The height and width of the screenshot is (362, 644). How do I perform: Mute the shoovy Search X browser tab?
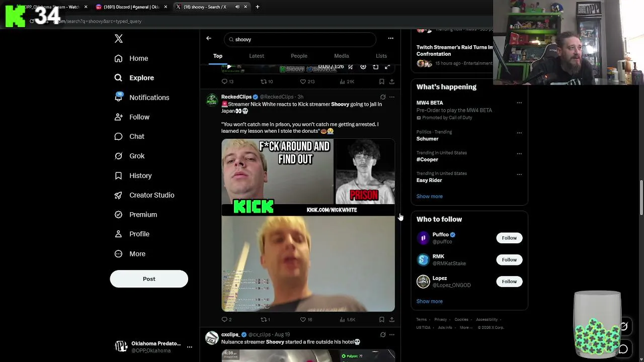tap(237, 7)
